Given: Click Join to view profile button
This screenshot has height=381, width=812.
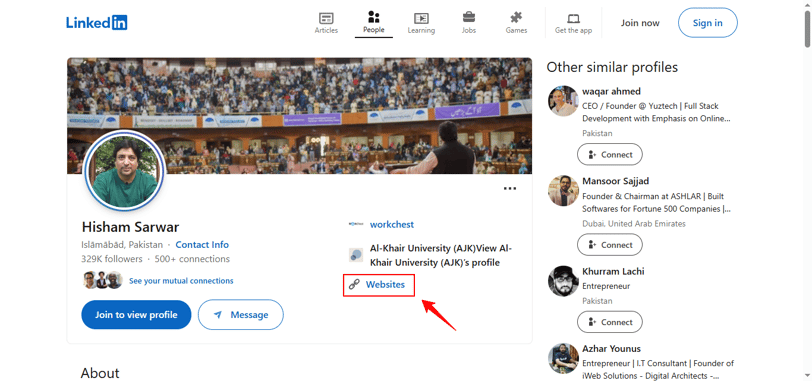Looking at the screenshot, I should point(136,315).
